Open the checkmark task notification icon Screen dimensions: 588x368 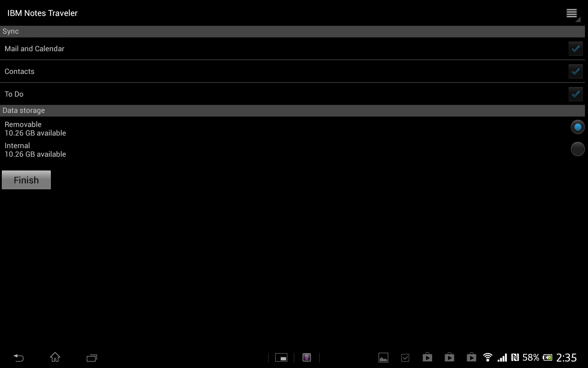[x=405, y=358]
